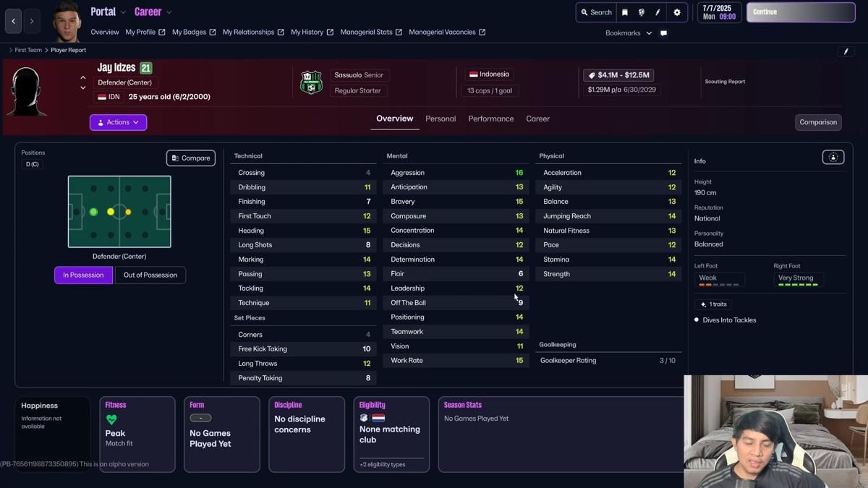Click the Search field
Viewport: 868px width, 488px height.
point(596,12)
